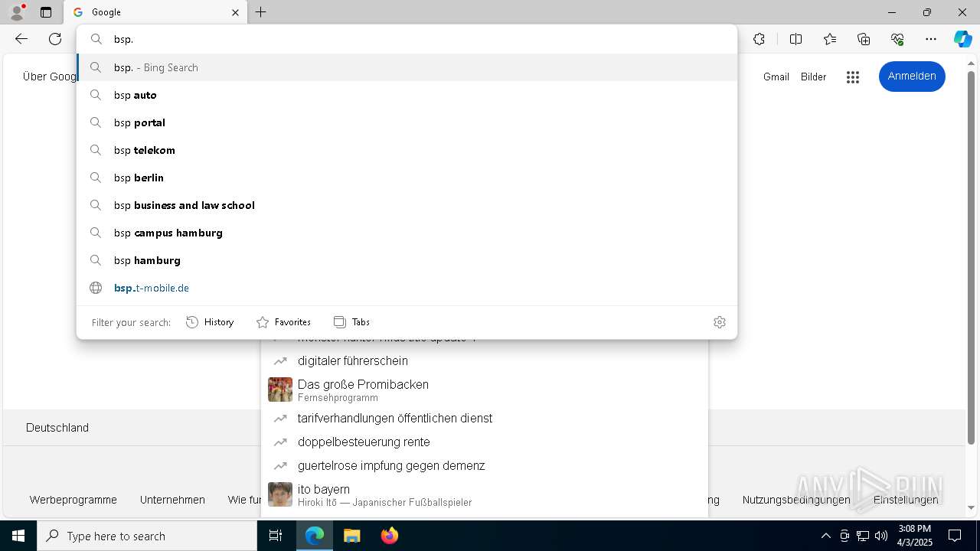Open the Split screen icon

pyautogui.click(x=795, y=39)
